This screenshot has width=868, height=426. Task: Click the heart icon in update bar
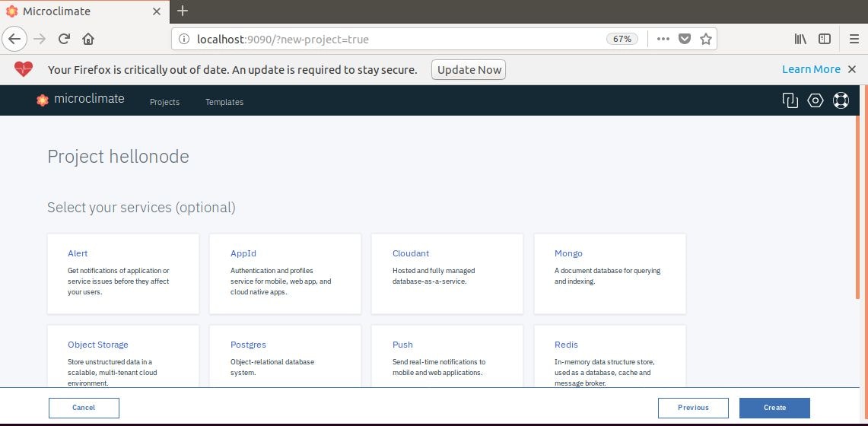24,69
